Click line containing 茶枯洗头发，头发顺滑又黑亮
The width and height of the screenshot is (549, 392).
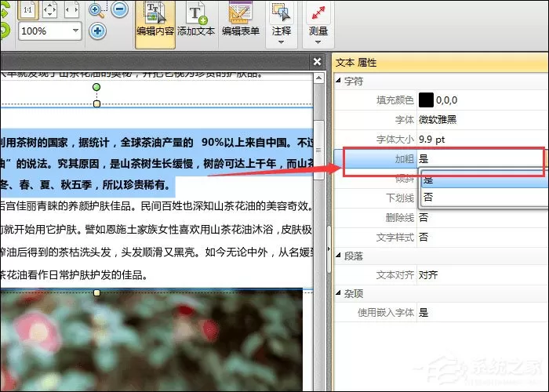pyautogui.click(x=157, y=252)
